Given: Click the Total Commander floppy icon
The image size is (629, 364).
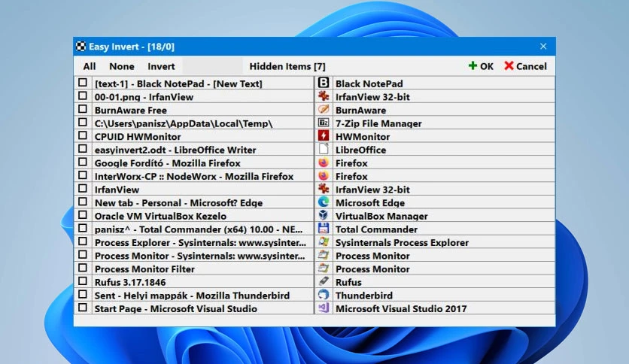Looking at the screenshot, I should 324,228.
